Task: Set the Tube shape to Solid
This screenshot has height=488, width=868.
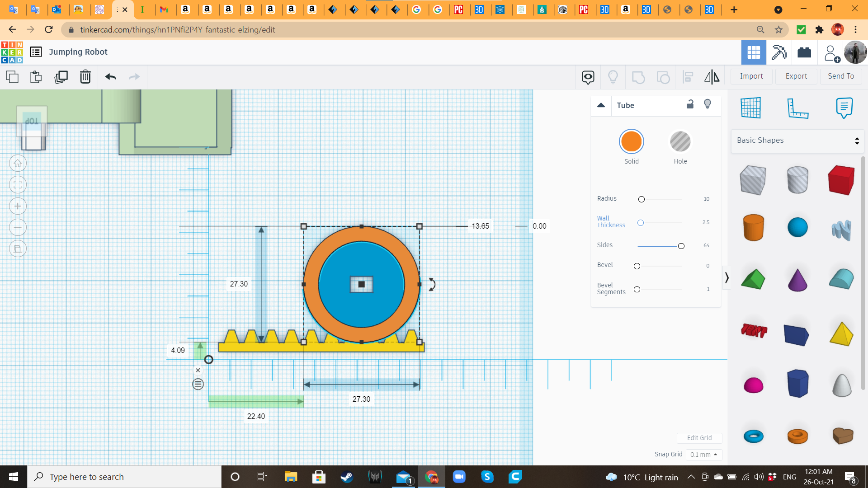Action: pyautogui.click(x=631, y=142)
